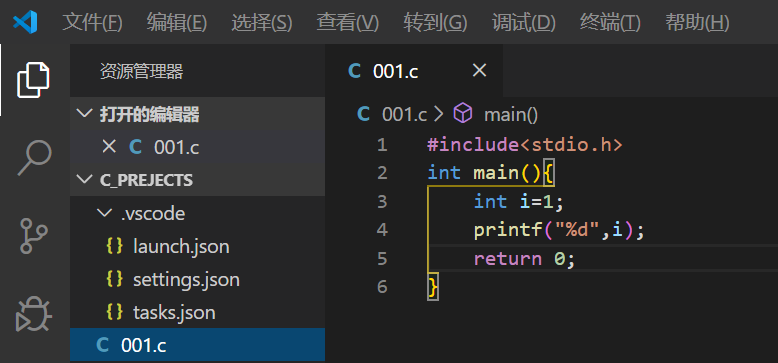
Task: Open the 编辑(E) menu
Action: pyautogui.click(x=177, y=23)
